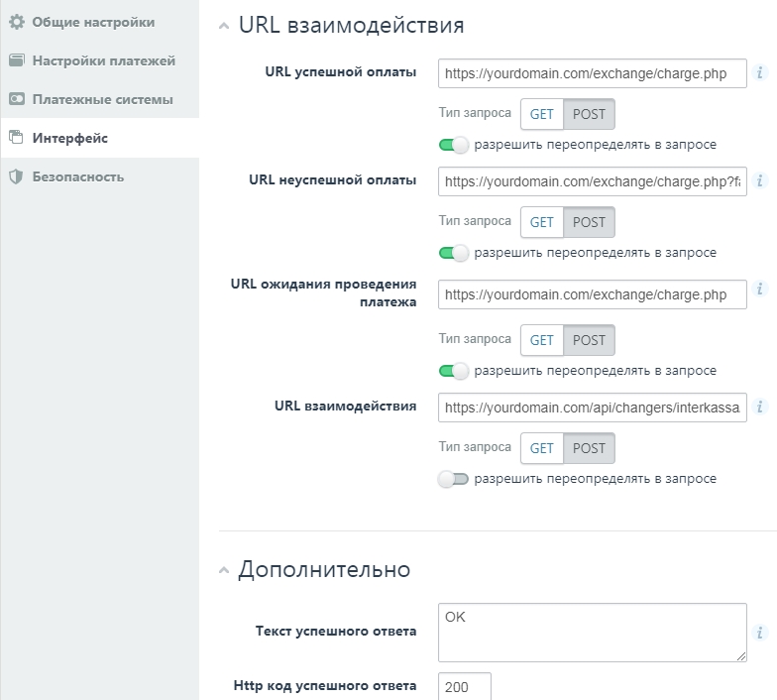Image resolution: width=777 pixels, height=700 pixels.
Task: Select GET request type for URL успешной оплаты
Action: [x=542, y=114]
